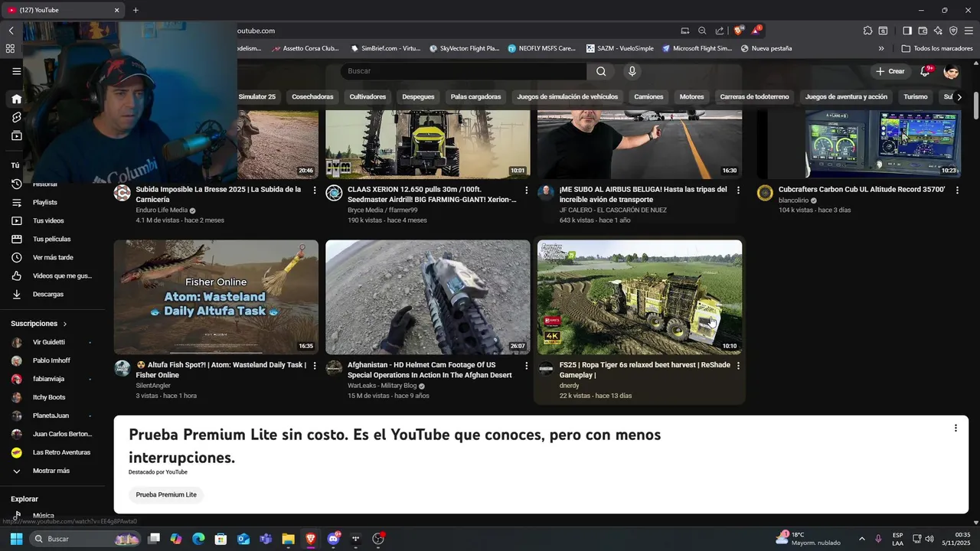980x551 pixels.
Task: Click the Crear button
Action: coord(890,71)
